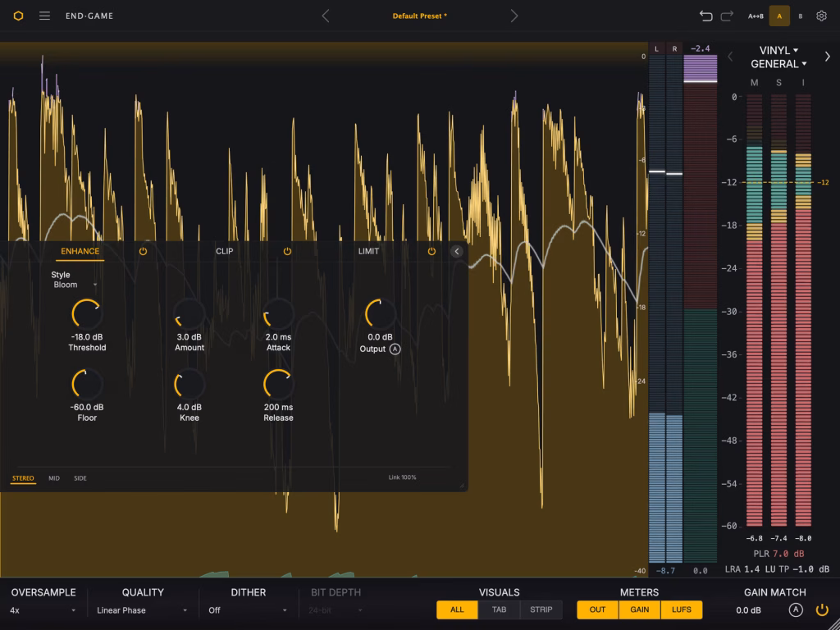Toggle the Enhance module power button
Screen dimensions: 840x630
click(x=143, y=251)
